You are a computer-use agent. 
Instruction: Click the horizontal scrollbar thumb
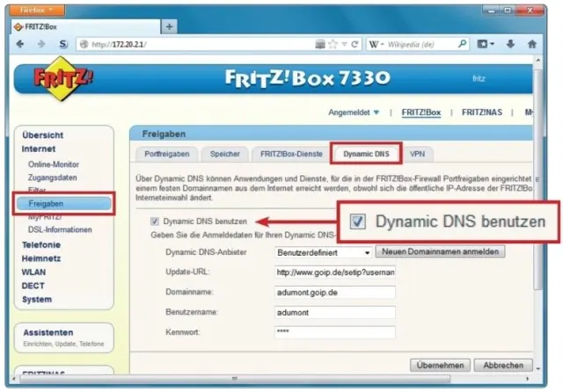[x=235, y=379]
